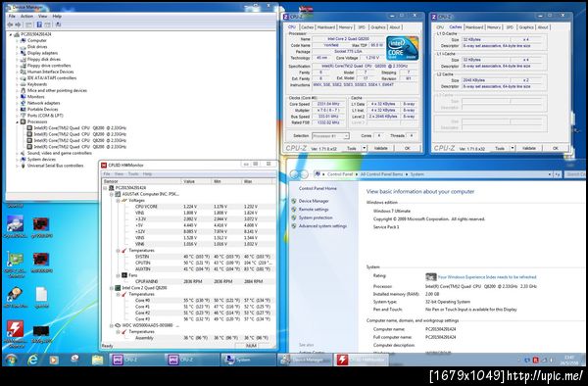This screenshot has width=588, height=386.
Task: Expand Universal Serial Bus controllers node
Action: (18, 166)
